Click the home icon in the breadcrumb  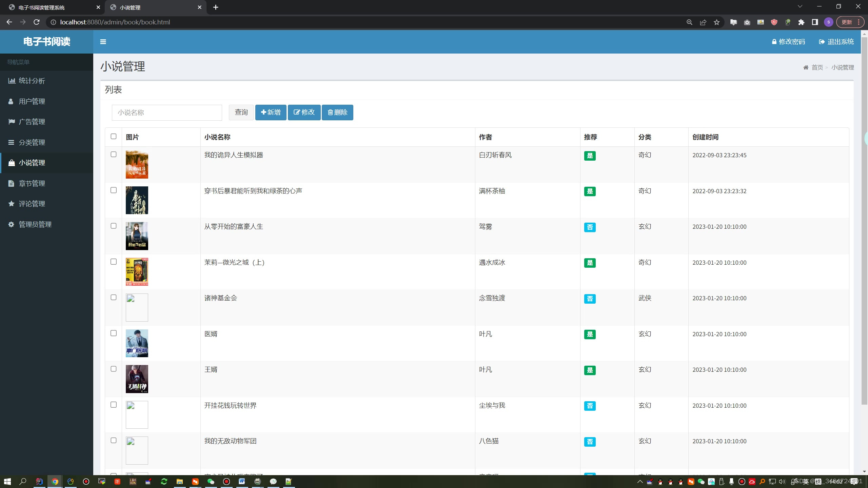pos(806,67)
